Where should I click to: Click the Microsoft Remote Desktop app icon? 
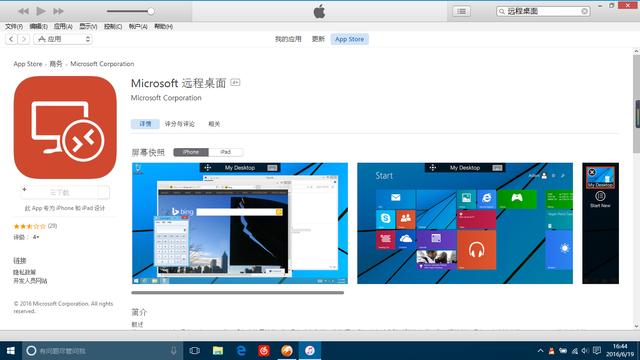[x=65, y=127]
